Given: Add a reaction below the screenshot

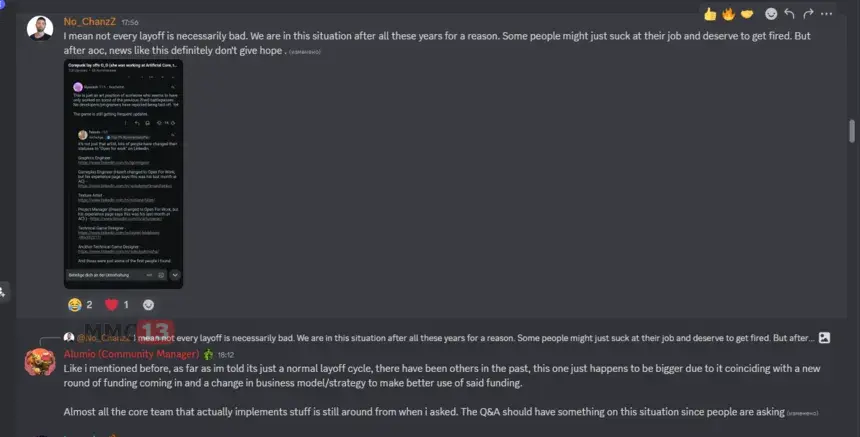Looking at the screenshot, I should coord(149,304).
